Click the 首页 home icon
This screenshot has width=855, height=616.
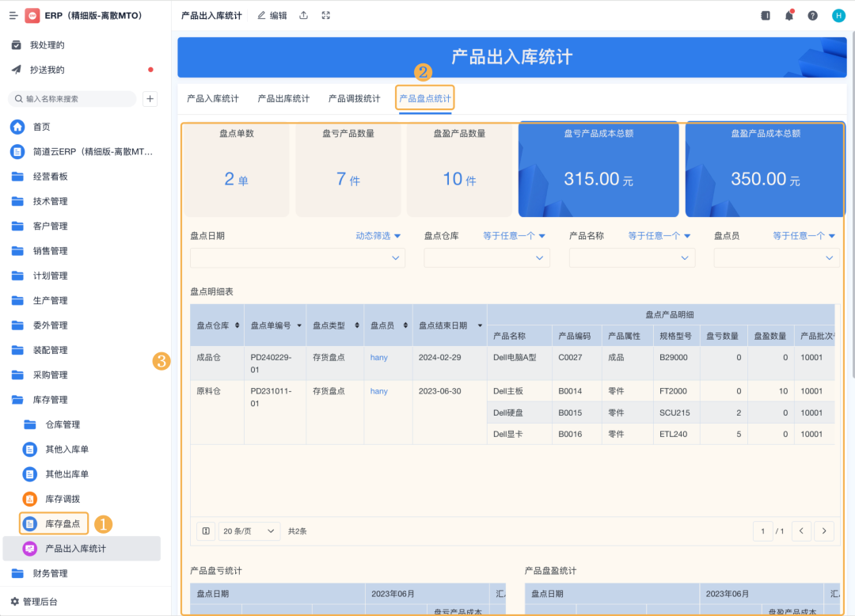point(17,127)
